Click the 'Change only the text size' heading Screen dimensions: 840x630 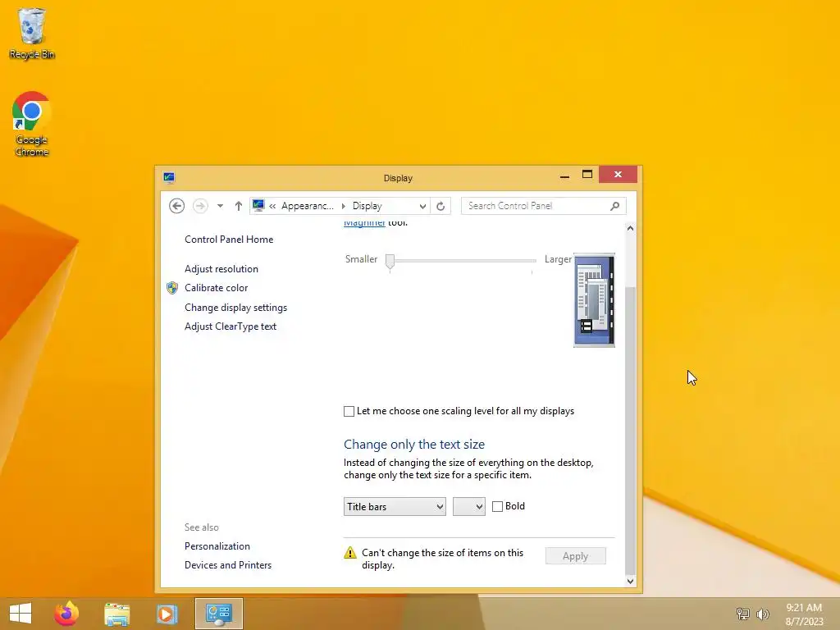click(x=414, y=444)
